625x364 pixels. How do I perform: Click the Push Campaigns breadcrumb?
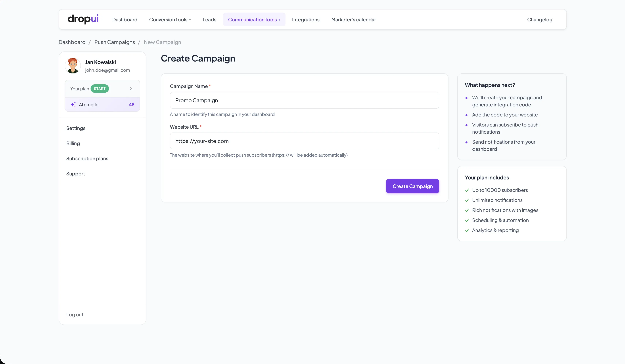click(x=115, y=42)
